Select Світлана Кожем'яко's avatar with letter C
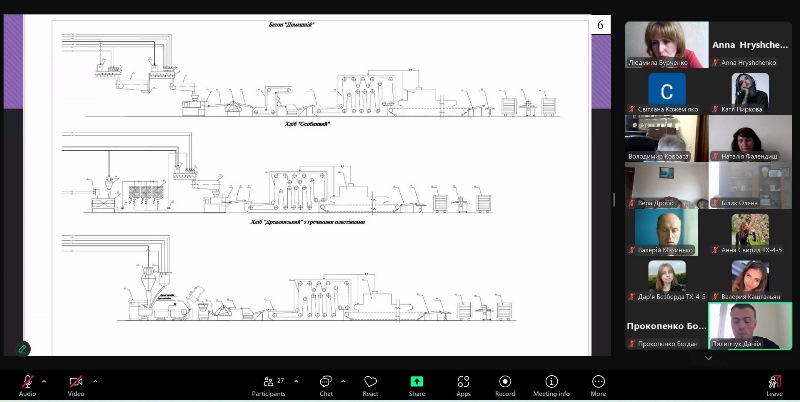This screenshot has width=800, height=402. pyautogui.click(x=666, y=91)
